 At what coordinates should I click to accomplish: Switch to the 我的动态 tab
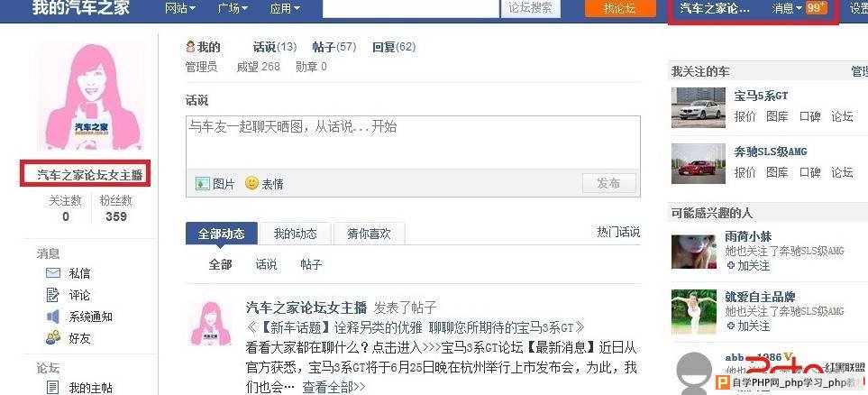pyautogui.click(x=295, y=234)
